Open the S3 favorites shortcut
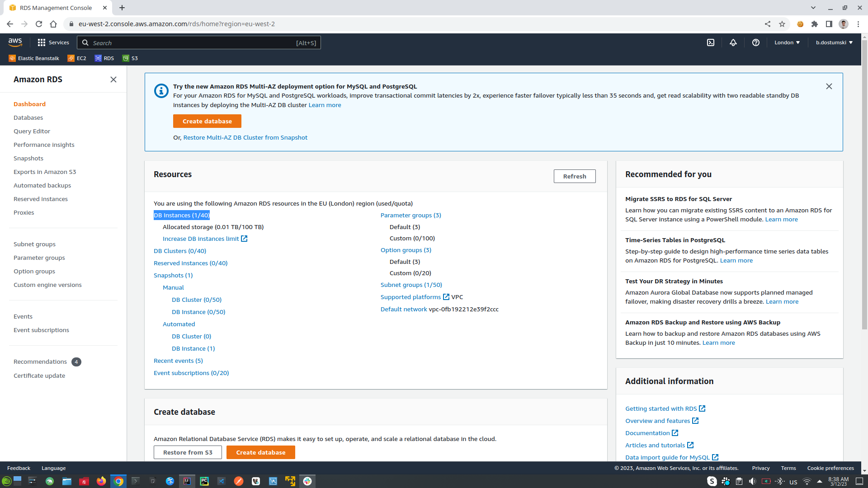Screen dimensions: 868x488 (x=130, y=58)
